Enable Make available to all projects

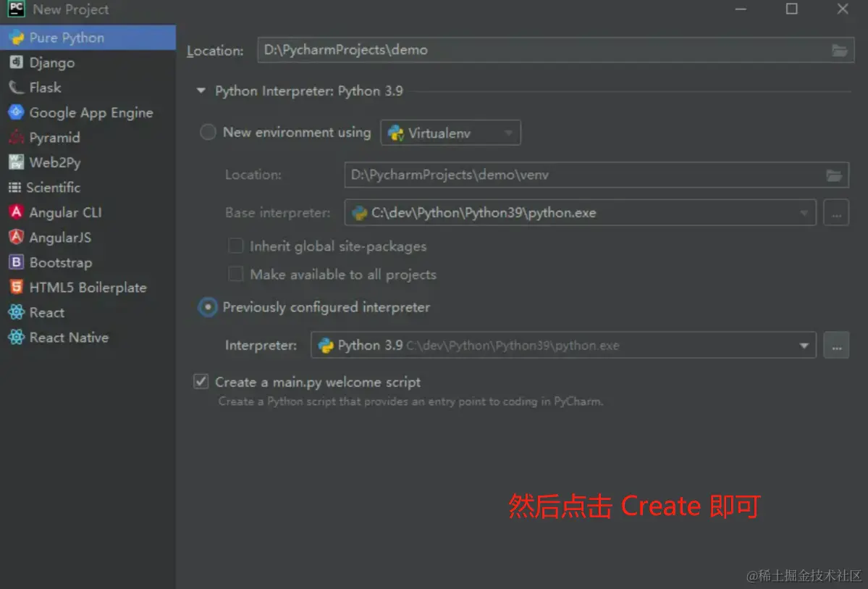[x=236, y=274]
